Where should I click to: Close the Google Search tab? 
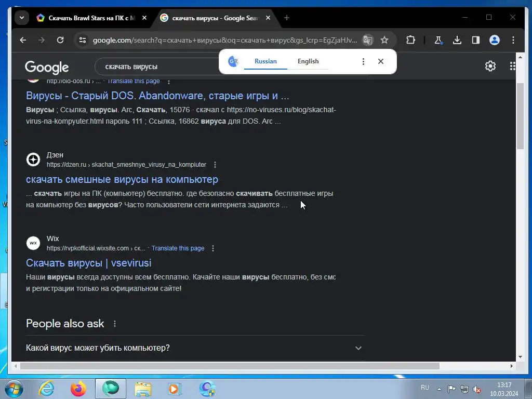click(x=268, y=18)
